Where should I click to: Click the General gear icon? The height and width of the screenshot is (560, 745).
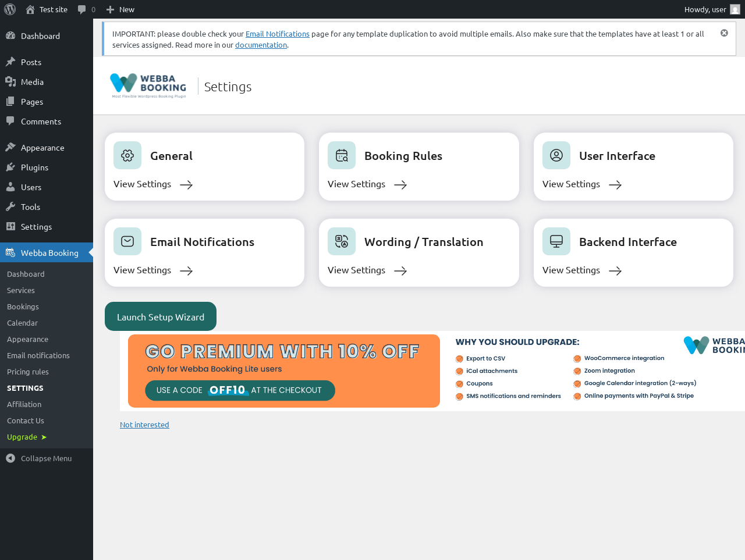click(127, 155)
